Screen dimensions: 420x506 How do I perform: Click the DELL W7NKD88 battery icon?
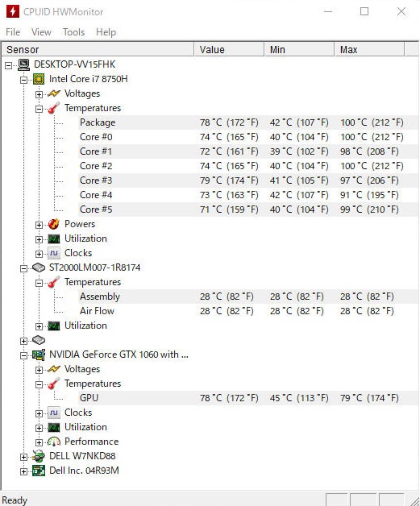[x=39, y=456]
